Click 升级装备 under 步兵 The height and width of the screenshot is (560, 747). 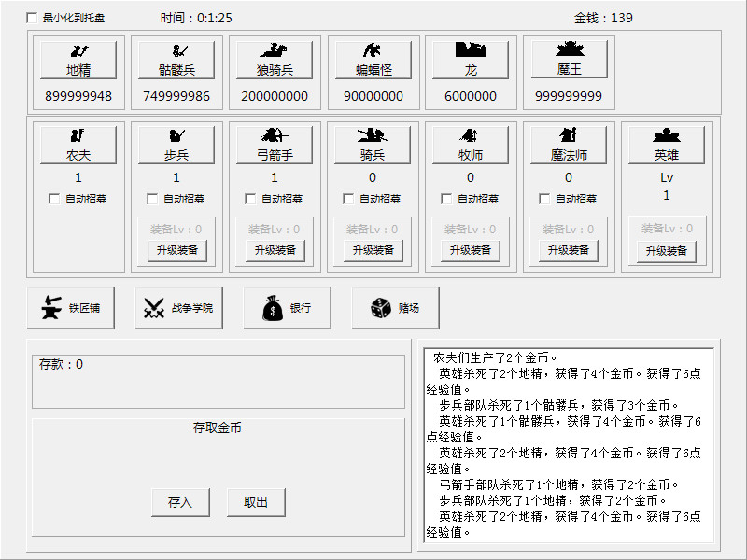pyautogui.click(x=177, y=250)
